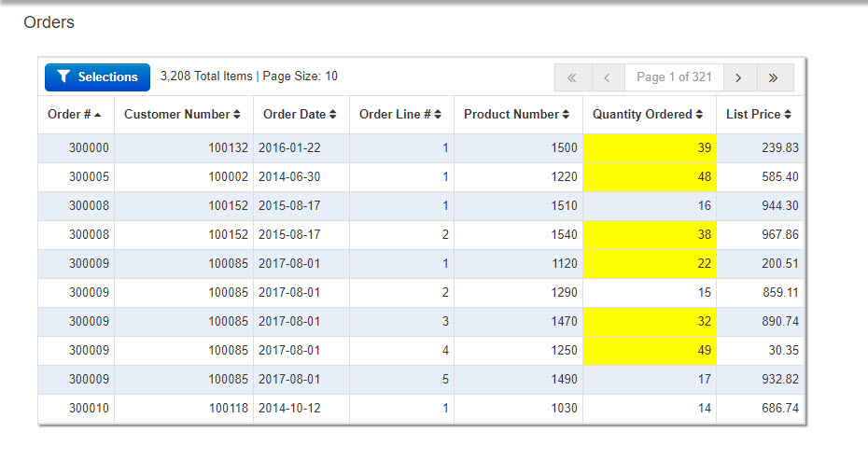Select the highlighted quantity 49 cell
This screenshot has height=460, width=868.
650,351
